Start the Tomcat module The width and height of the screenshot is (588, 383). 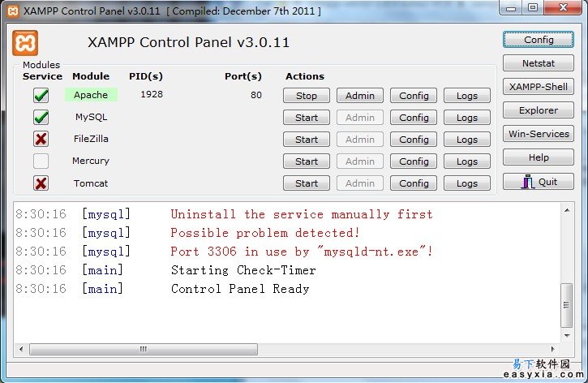click(307, 183)
